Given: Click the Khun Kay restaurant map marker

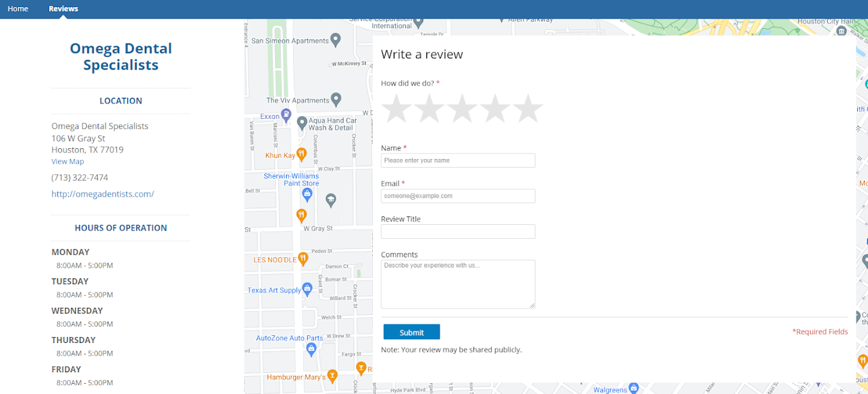Looking at the screenshot, I should (x=302, y=154).
